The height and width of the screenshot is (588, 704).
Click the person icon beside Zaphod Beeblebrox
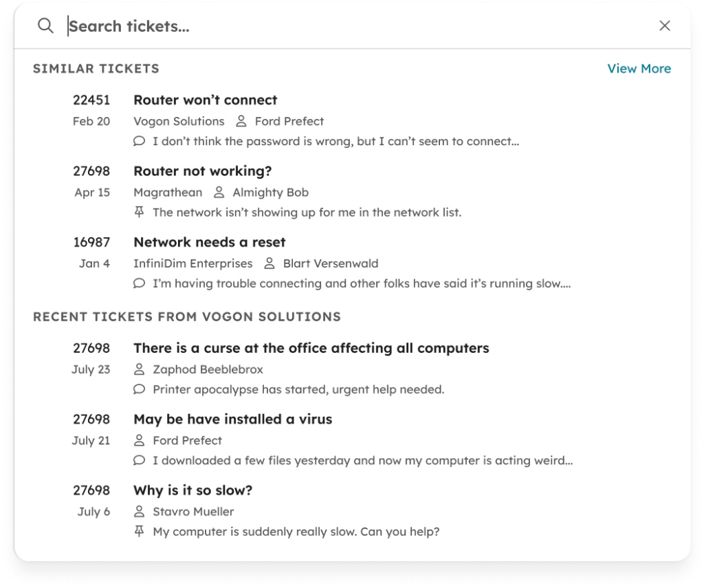coord(139,369)
